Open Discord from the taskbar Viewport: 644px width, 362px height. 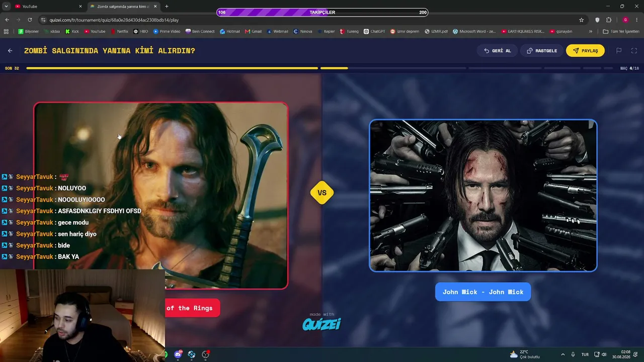pyautogui.click(x=178, y=354)
